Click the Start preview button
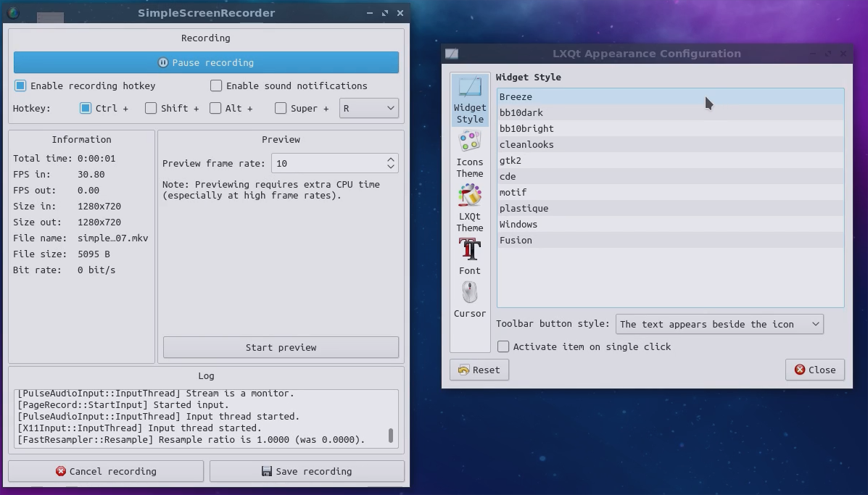Screen dimensions: 868x495 pyautogui.click(x=281, y=347)
